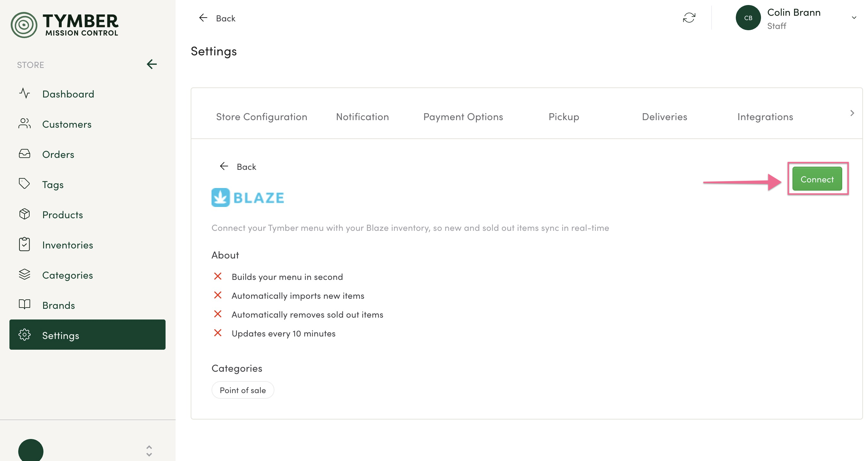Click the Back arrow icon above Blaze logo
The image size is (868, 461).
click(224, 166)
